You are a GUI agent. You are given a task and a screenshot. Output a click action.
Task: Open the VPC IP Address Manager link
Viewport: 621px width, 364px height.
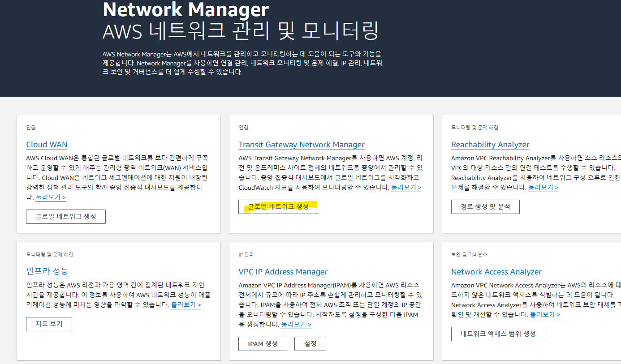(283, 272)
